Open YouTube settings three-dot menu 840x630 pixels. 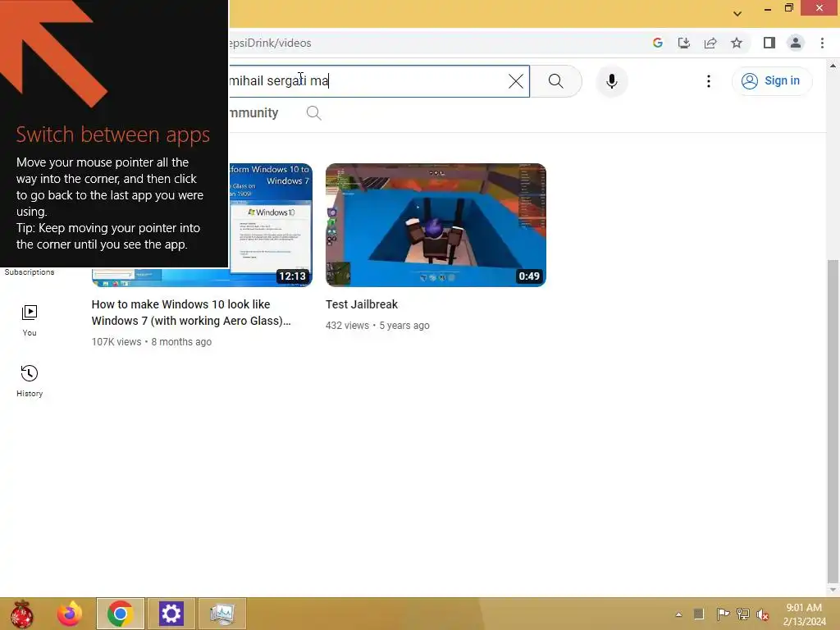pyautogui.click(x=708, y=81)
